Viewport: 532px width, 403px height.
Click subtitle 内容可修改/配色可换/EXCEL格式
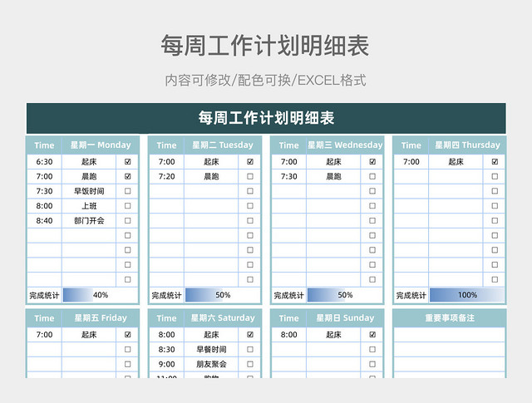pos(265,81)
